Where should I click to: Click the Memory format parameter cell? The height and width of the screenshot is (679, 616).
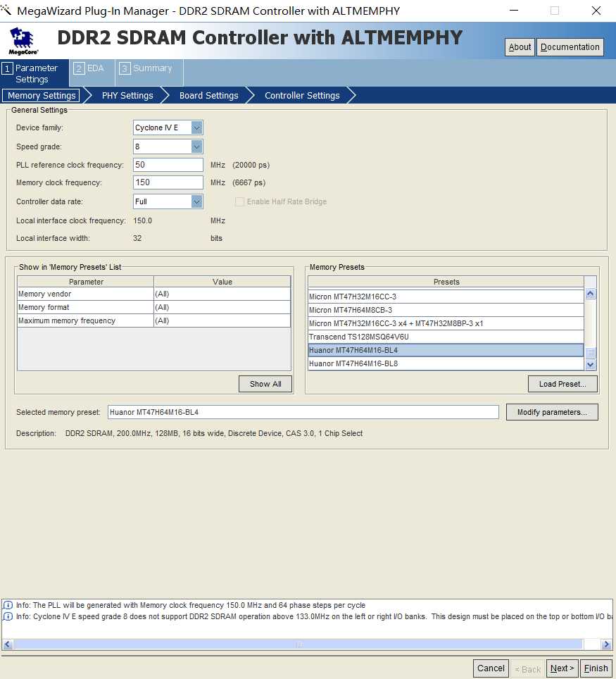(x=86, y=308)
